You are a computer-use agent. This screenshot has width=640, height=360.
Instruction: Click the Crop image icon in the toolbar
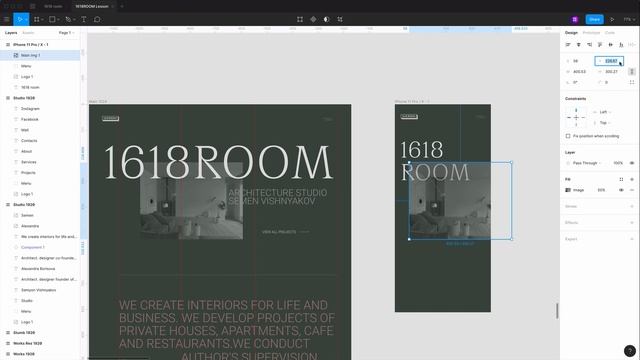coord(340,19)
